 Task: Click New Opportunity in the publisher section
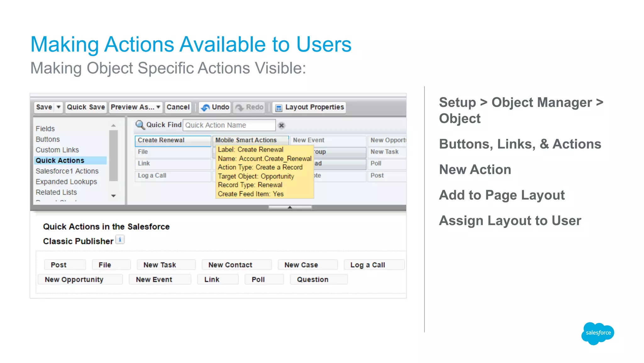coord(80,279)
